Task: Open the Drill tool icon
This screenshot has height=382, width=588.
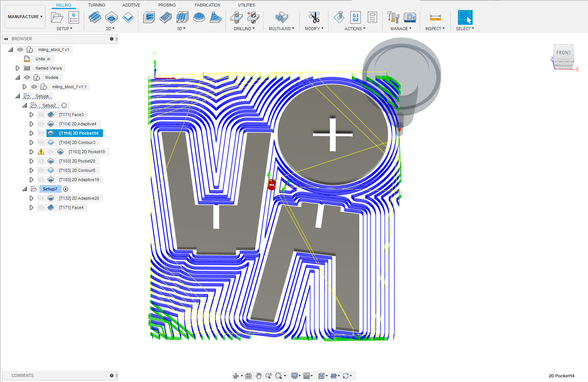Action: (236, 17)
